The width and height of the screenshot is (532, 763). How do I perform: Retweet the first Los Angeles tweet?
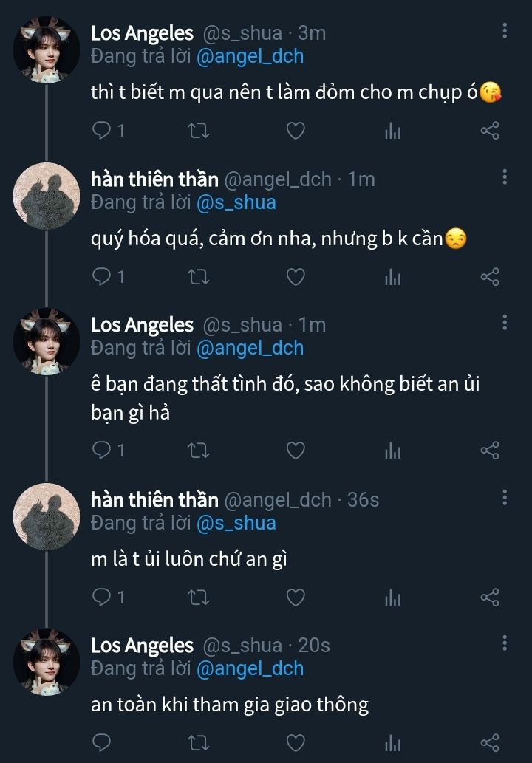(199, 131)
